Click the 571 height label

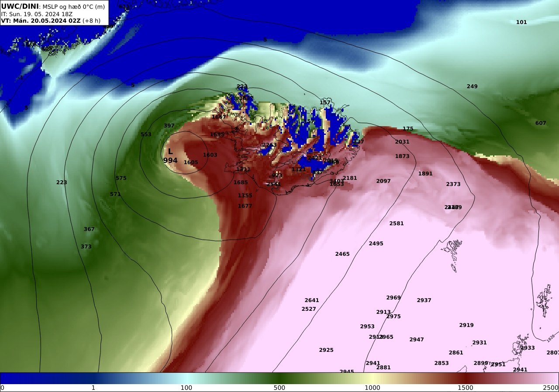coord(115,194)
